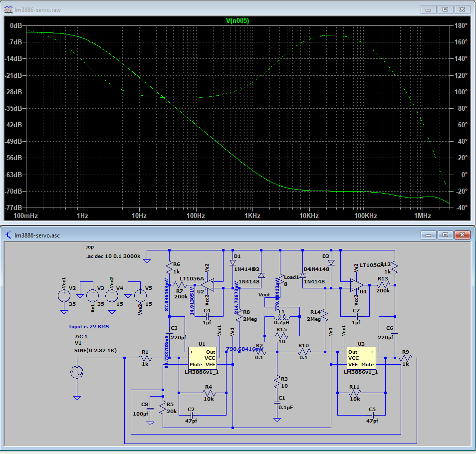
Task: Select the SINE(0 2.82 1K) source value
Action: tap(96, 351)
